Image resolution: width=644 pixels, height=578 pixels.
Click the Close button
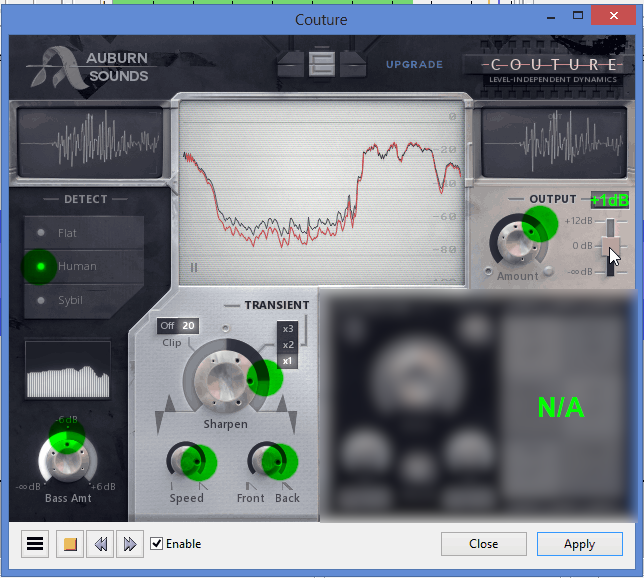483,544
